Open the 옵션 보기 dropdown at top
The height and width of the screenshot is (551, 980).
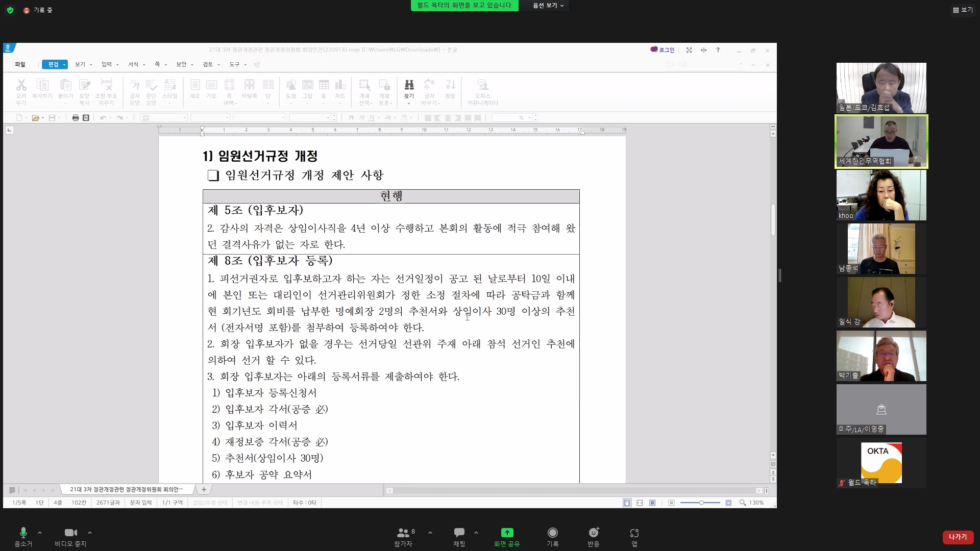click(x=544, y=6)
